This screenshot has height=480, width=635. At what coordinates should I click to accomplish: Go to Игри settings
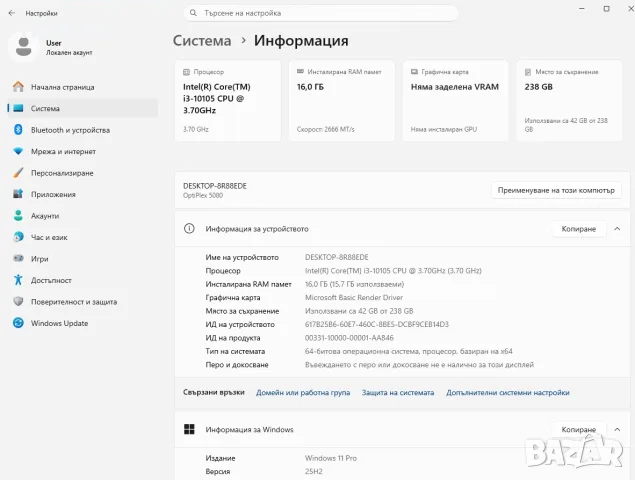(x=83, y=259)
